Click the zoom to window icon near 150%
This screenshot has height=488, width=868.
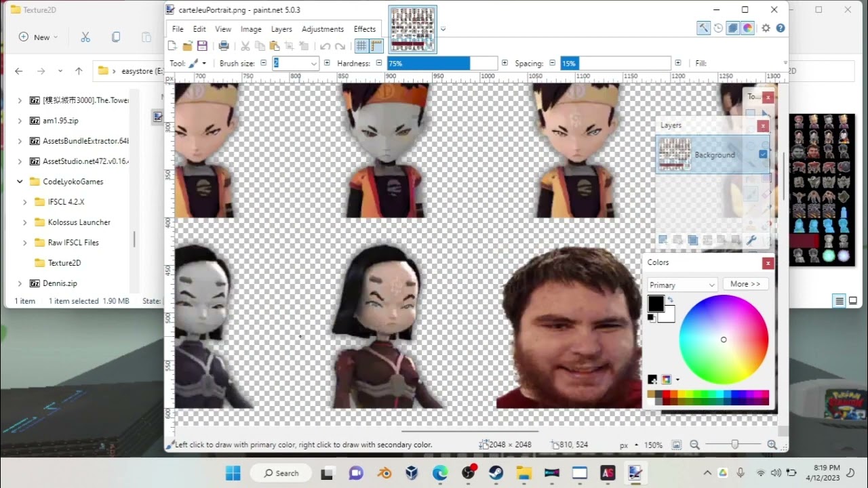pos(676,445)
